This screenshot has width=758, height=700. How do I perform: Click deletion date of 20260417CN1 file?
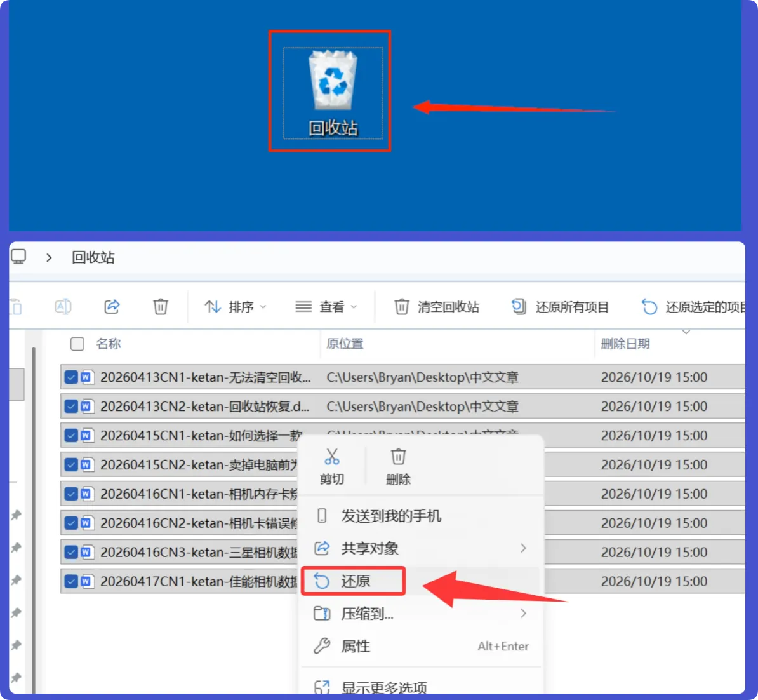654,581
